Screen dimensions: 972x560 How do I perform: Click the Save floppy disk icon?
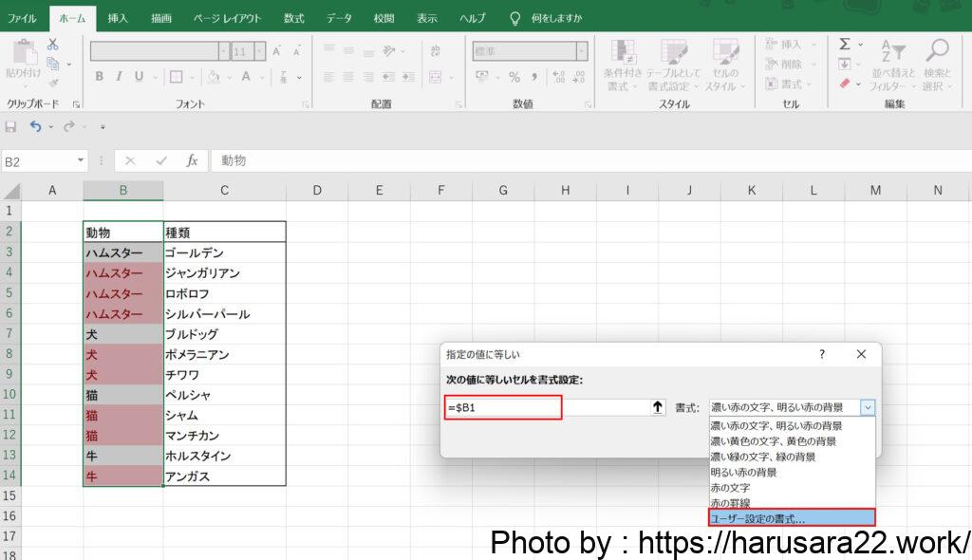click(11, 126)
